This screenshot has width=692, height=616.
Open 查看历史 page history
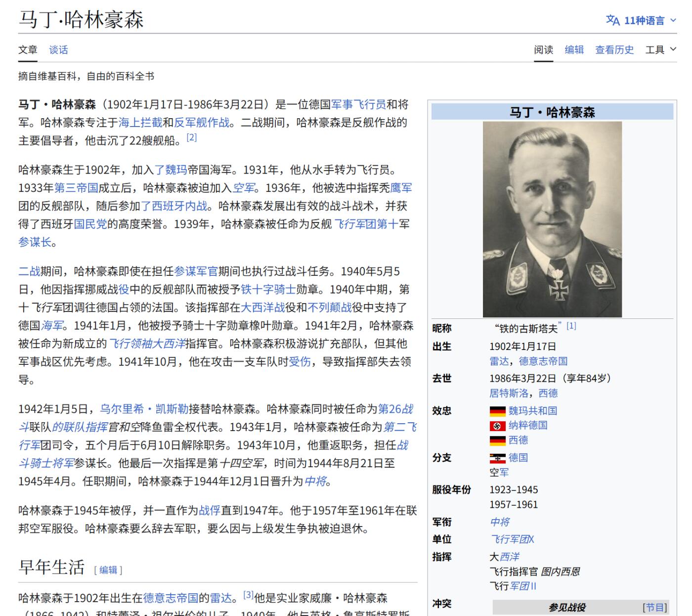(614, 49)
